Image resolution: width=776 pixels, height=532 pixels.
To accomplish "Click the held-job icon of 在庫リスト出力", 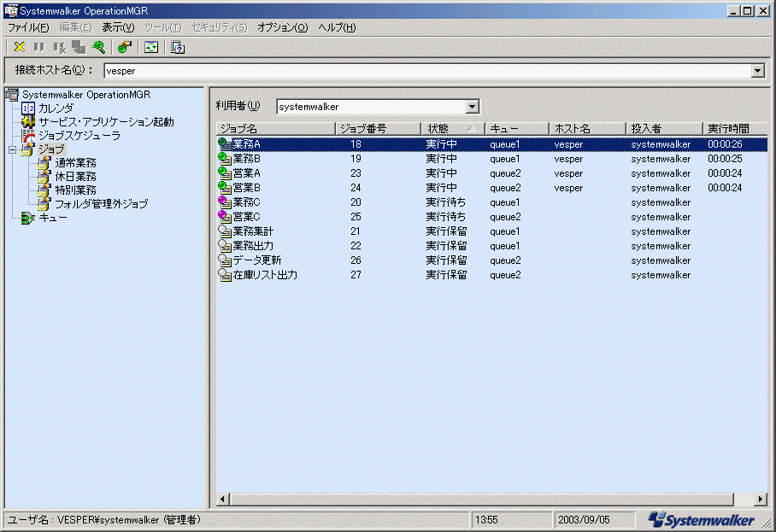I will coord(225,275).
